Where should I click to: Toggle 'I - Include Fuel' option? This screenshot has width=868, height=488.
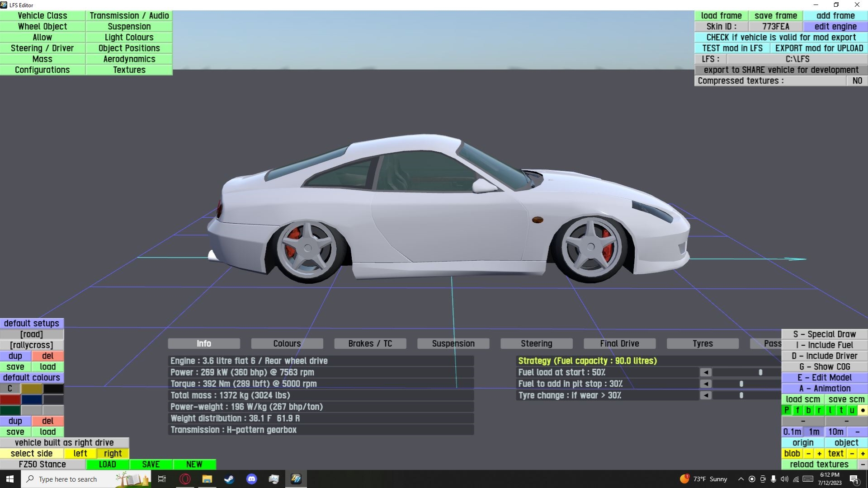(824, 345)
